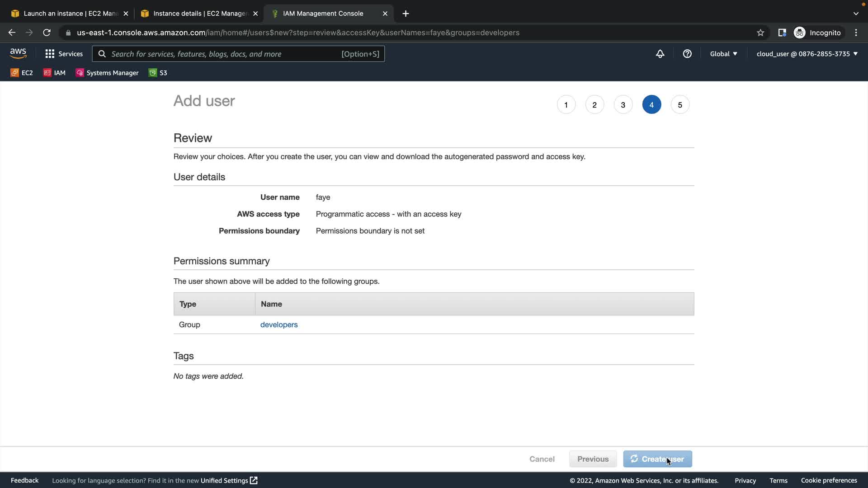868x488 pixels.
Task: Click the EC2 bookmark shortcut
Action: coord(22,73)
